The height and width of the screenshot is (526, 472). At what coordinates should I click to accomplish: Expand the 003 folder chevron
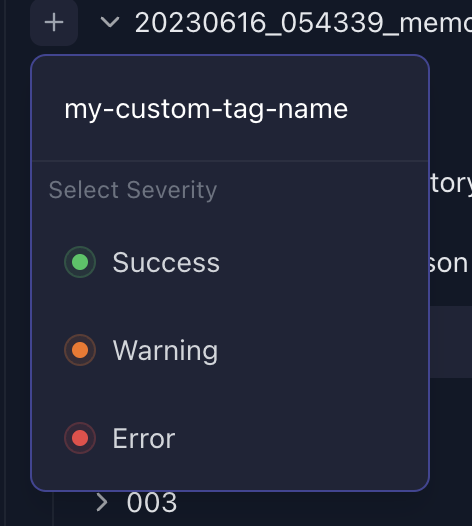(x=102, y=502)
